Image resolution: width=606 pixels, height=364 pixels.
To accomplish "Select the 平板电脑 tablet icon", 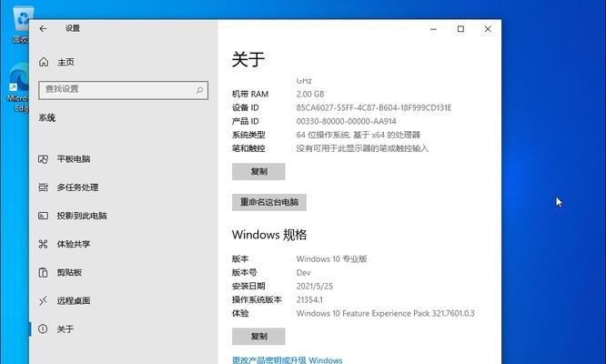I will point(44,159).
